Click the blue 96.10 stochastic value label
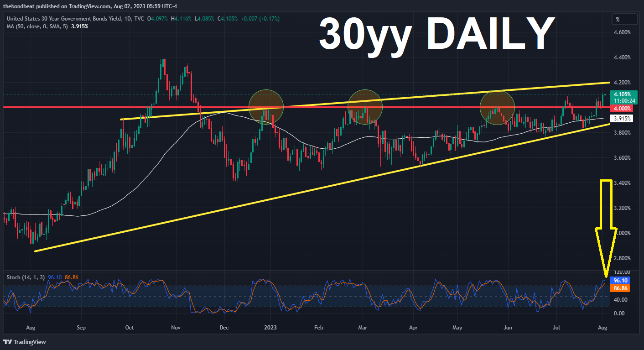 (x=621, y=282)
